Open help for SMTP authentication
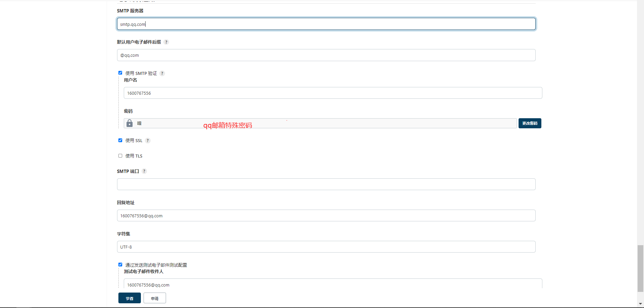The height and width of the screenshot is (308, 644). (162, 73)
